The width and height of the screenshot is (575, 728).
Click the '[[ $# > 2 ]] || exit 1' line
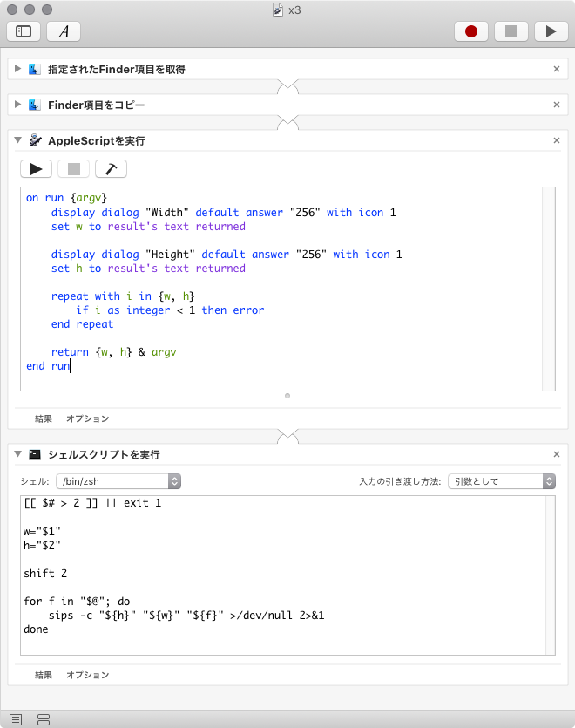[x=92, y=503]
